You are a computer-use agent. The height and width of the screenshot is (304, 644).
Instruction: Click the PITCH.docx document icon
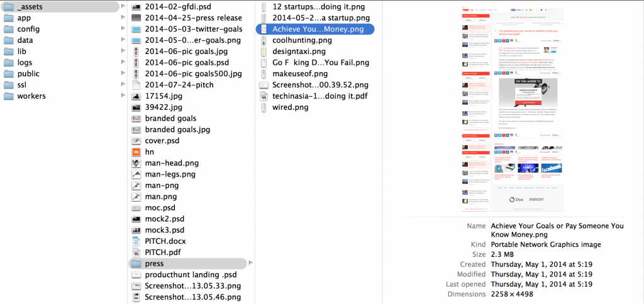coord(136,241)
